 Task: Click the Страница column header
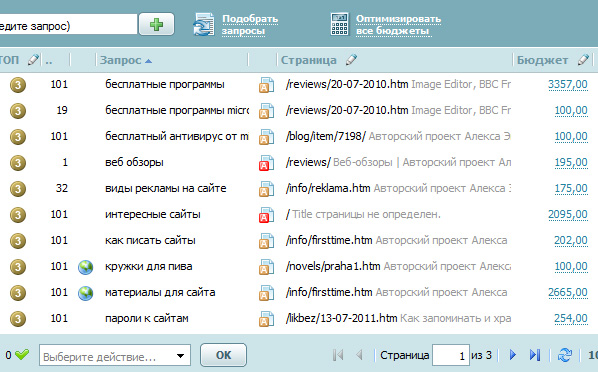(309, 60)
